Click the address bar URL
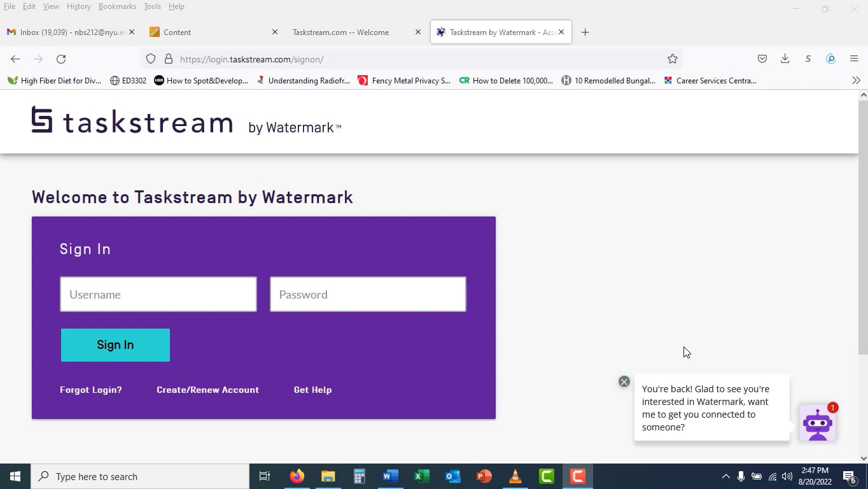The height and width of the screenshot is (489, 868). (252, 59)
